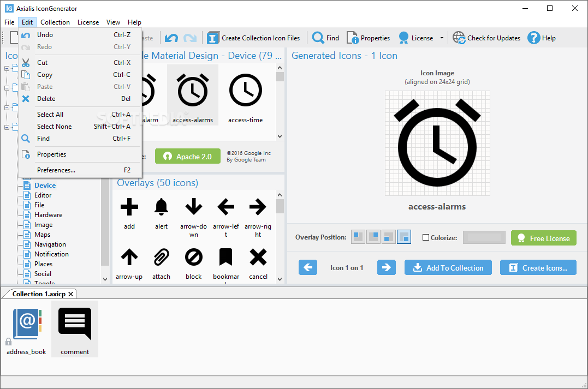Viewport: 588px width, 389px height.
Task: Set overlay position to top-left
Action: coord(358,237)
